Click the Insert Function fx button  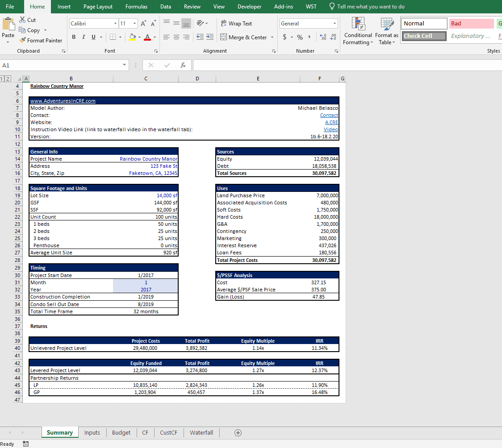(183, 65)
